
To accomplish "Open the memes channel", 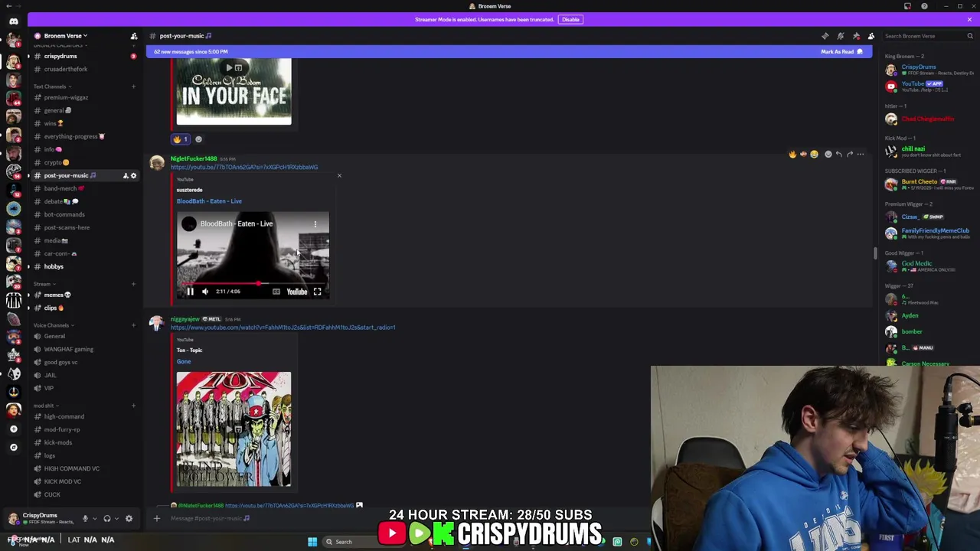I will 82,295.
